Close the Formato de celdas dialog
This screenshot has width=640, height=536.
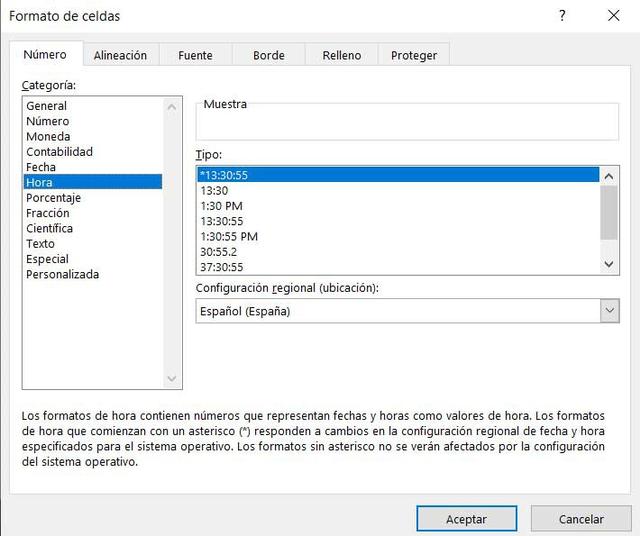[x=613, y=16]
